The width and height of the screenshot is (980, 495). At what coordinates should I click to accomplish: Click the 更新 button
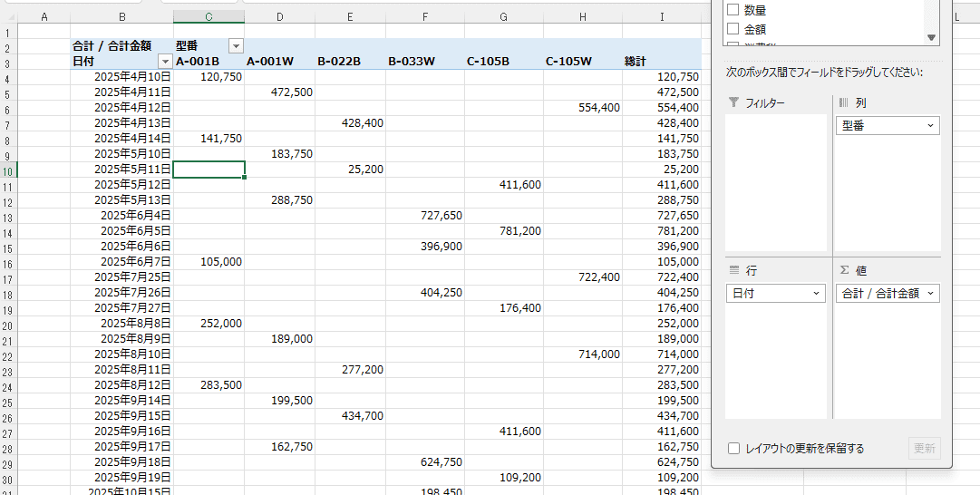coord(925,448)
